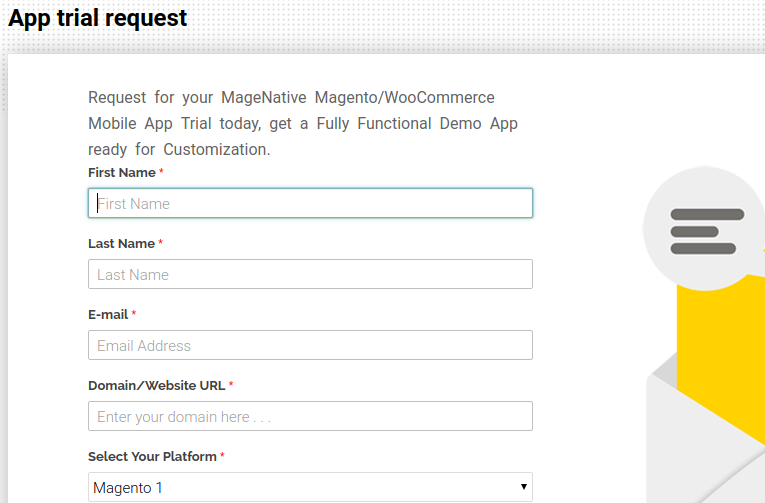The width and height of the screenshot is (765, 503).
Task: Click the Select Your Platform label
Action: pos(152,457)
